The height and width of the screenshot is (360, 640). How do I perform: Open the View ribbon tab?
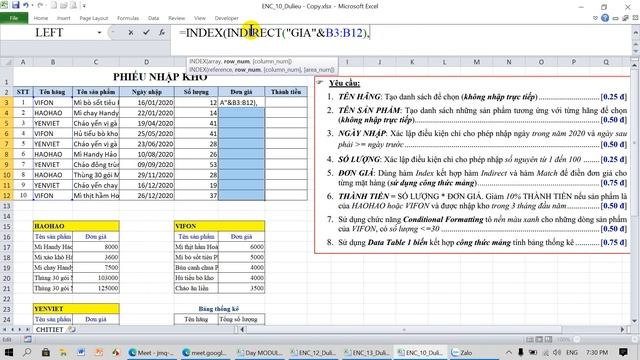coord(200,18)
